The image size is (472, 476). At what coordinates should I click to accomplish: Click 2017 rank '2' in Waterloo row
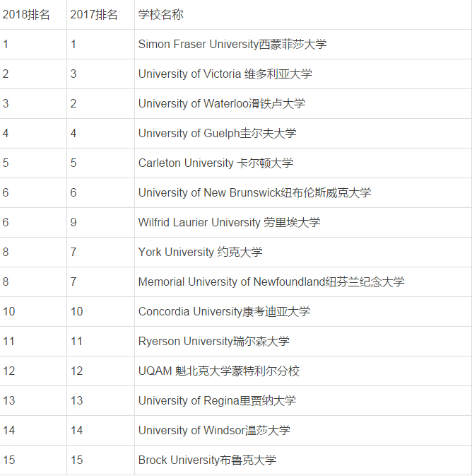pyautogui.click(x=73, y=104)
